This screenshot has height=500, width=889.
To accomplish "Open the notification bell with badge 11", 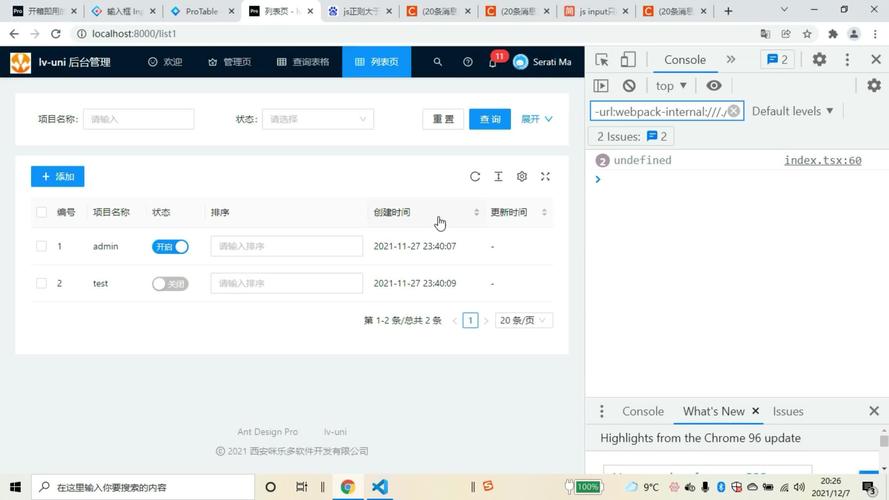I will click(493, 62).
